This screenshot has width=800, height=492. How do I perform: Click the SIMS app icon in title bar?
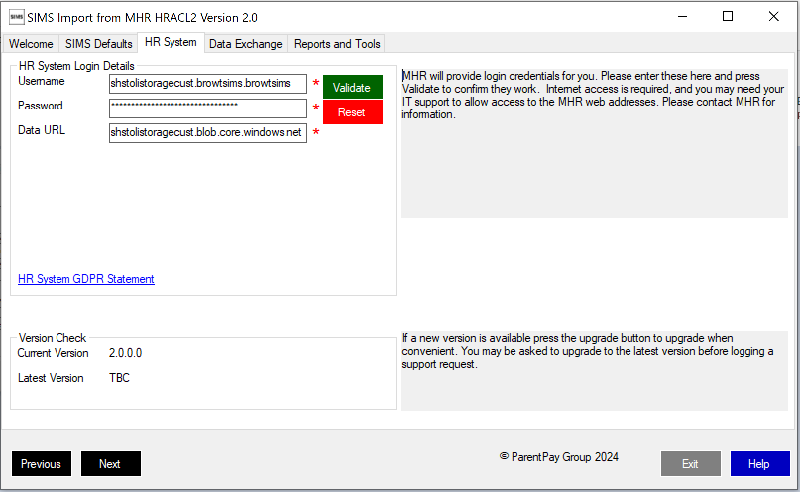[16, 17]
